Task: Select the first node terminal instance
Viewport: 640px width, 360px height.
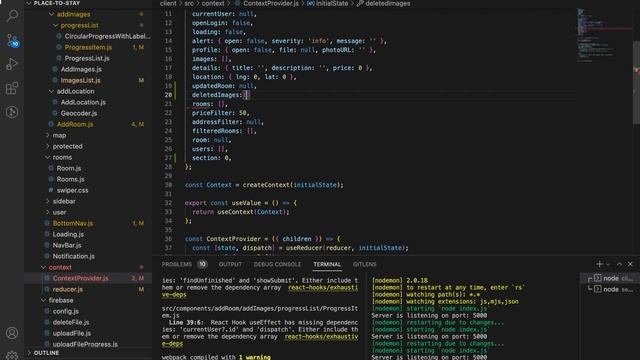Action: point(610,278)
